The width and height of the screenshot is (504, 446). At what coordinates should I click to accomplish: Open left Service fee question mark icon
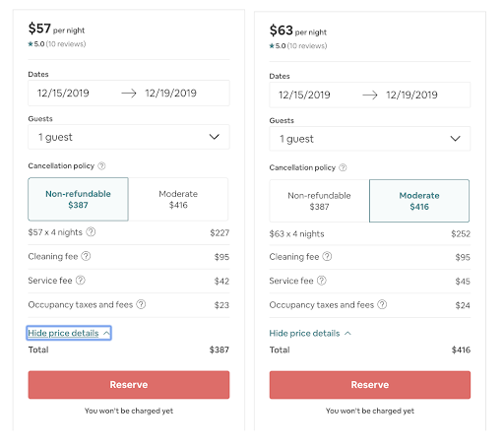coord(81,281)
